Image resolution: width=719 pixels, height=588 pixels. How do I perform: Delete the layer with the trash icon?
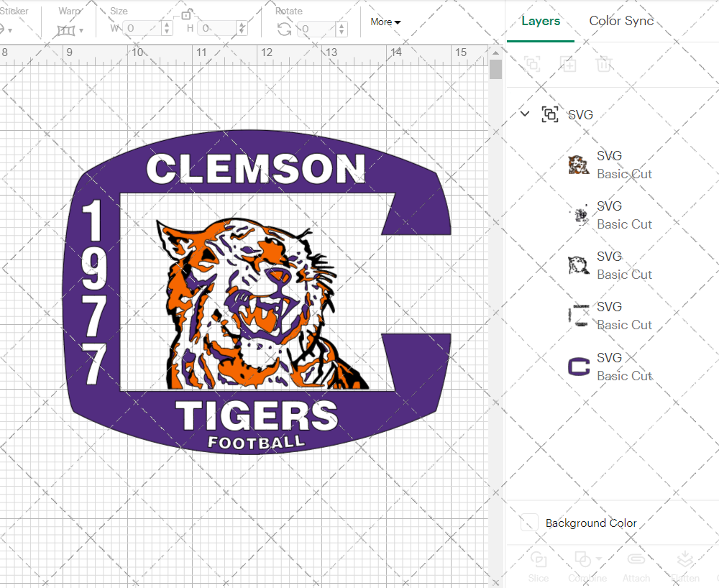click(604, 64)
